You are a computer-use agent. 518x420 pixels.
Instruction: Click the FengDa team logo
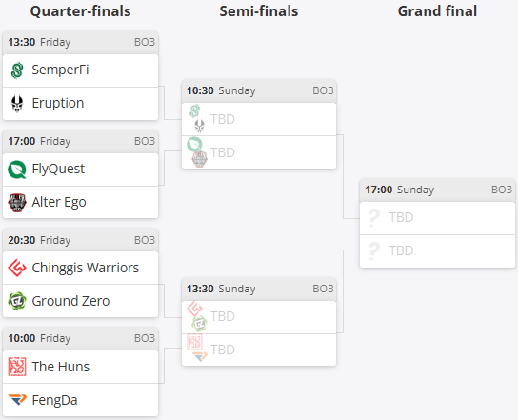coord(17,399)
